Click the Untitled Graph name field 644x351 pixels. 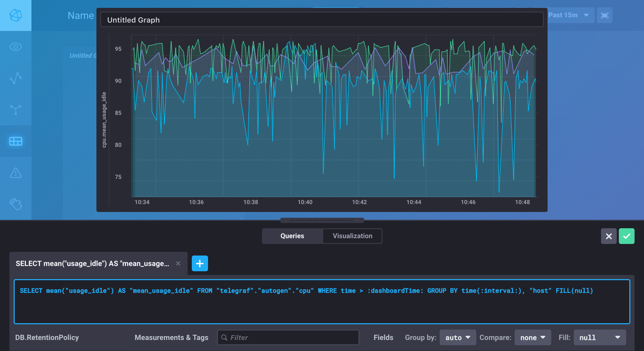coord(322,20)
